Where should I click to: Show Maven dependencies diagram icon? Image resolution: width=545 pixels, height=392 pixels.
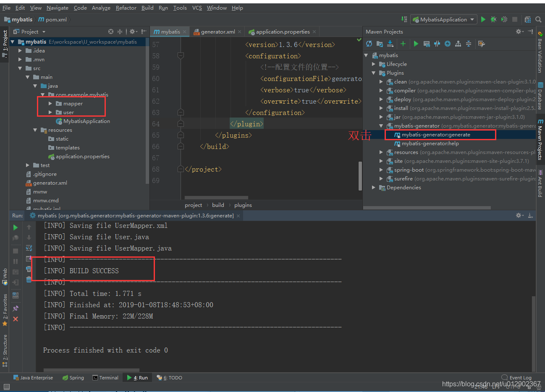(458, 44)
